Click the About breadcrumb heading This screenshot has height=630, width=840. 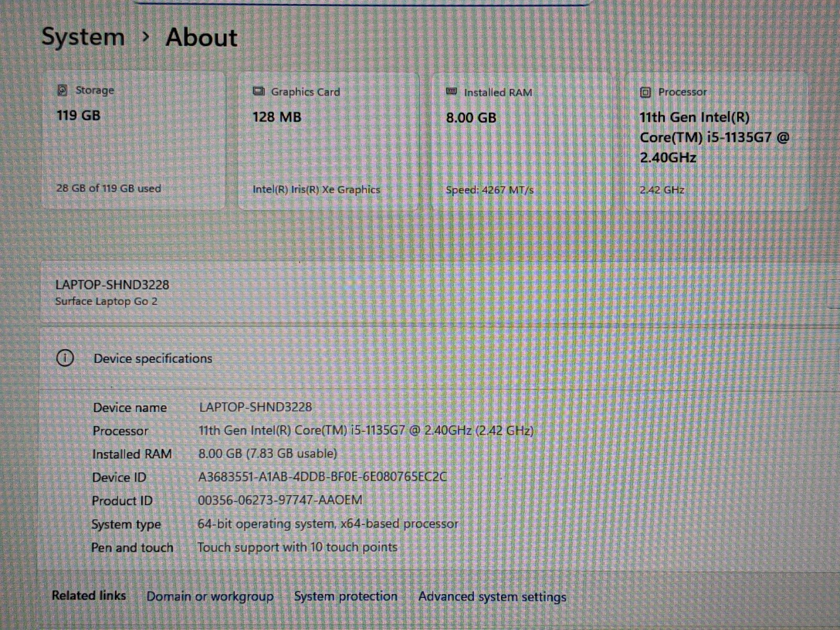pos(202,38)
